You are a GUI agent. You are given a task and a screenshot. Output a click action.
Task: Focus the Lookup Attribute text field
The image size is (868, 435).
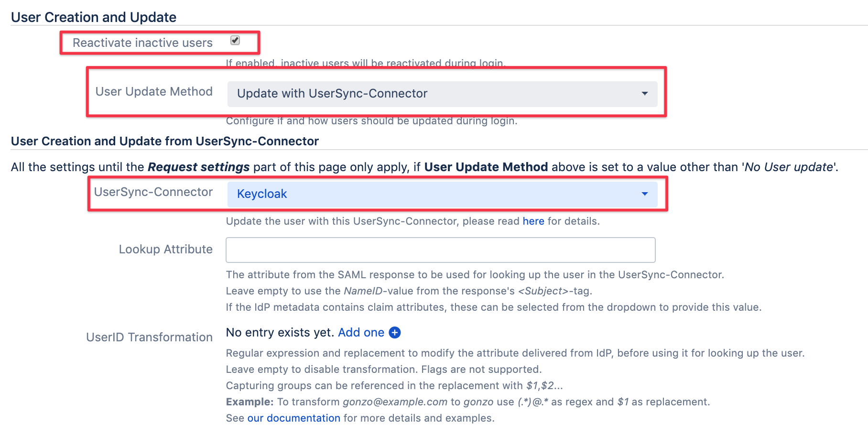(440, 250)
